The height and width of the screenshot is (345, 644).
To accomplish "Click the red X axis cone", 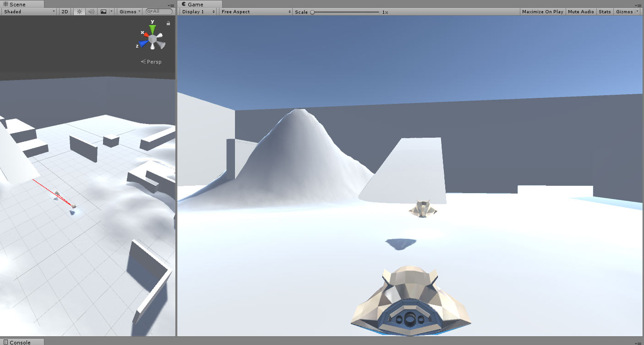I will pos(145,34).
